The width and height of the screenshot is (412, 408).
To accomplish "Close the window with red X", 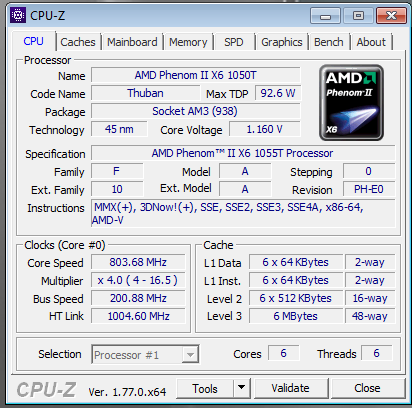I will point(391,16).
